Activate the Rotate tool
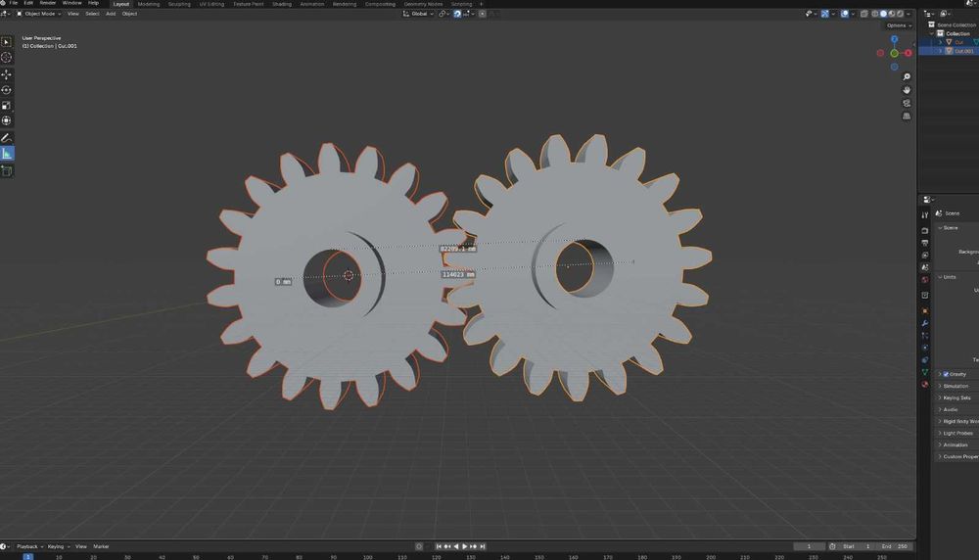Image resolution: width=979 pixels, height=560 pixels. point(7,90)
